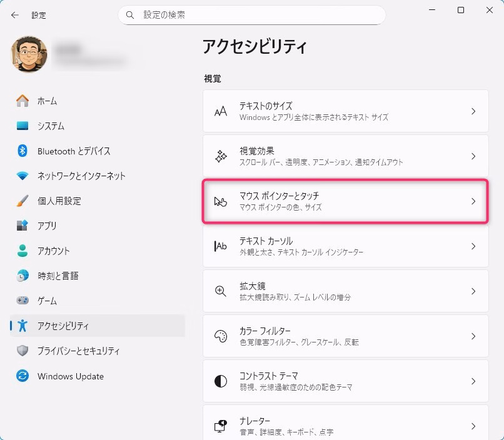Image resolution: width=504 pixels, height=440 pixels.
Task: Switch to 時刻と言語 section
Action: coord(58,276)
